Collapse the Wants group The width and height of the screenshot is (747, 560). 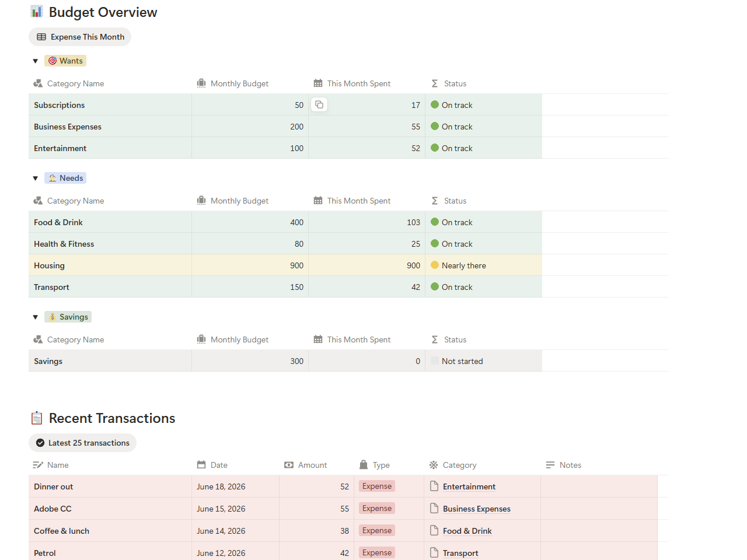36,61
